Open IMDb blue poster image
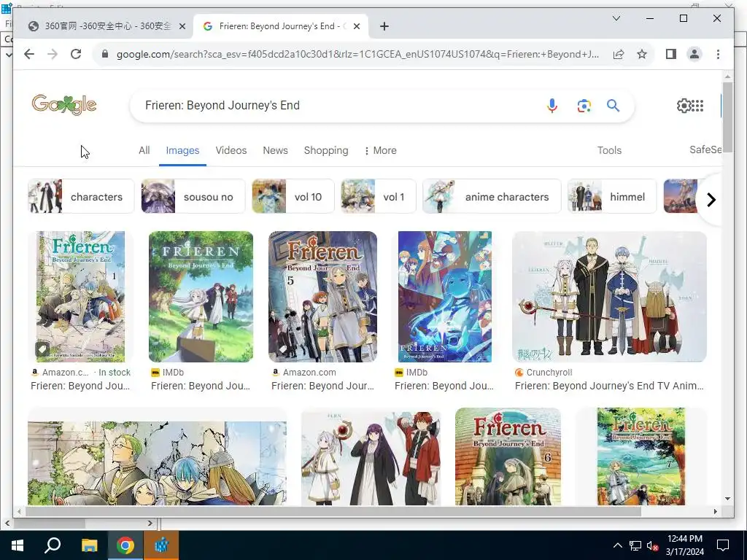747x560 pixels. (444, 297)
